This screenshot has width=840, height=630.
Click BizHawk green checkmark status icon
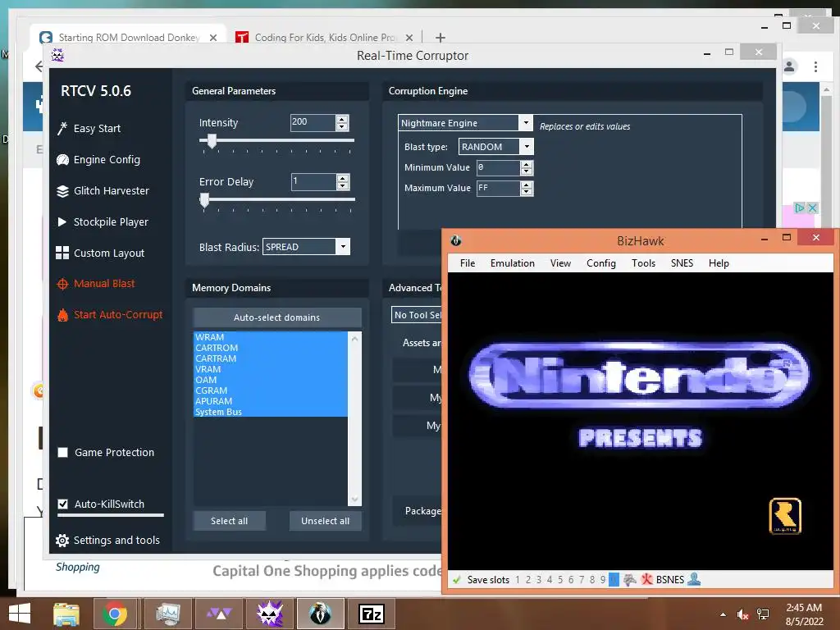(456, 580)
